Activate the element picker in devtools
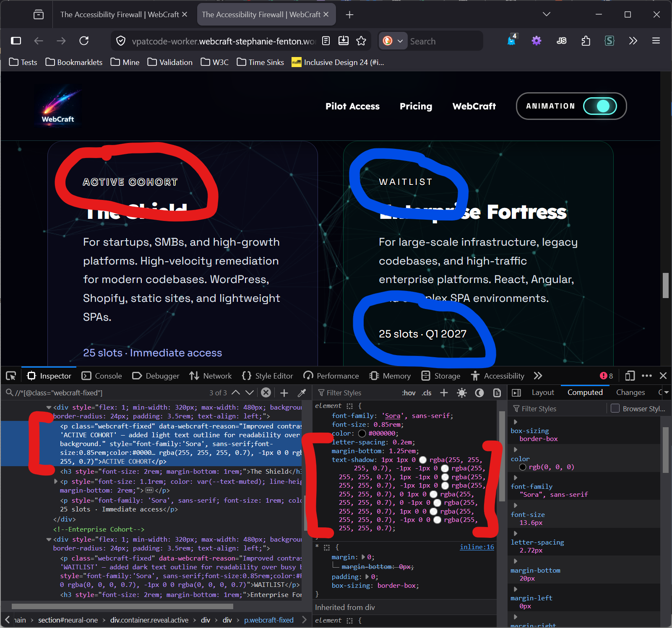The width and height of the screenshot is (672, 628). (x=11, y=376)
